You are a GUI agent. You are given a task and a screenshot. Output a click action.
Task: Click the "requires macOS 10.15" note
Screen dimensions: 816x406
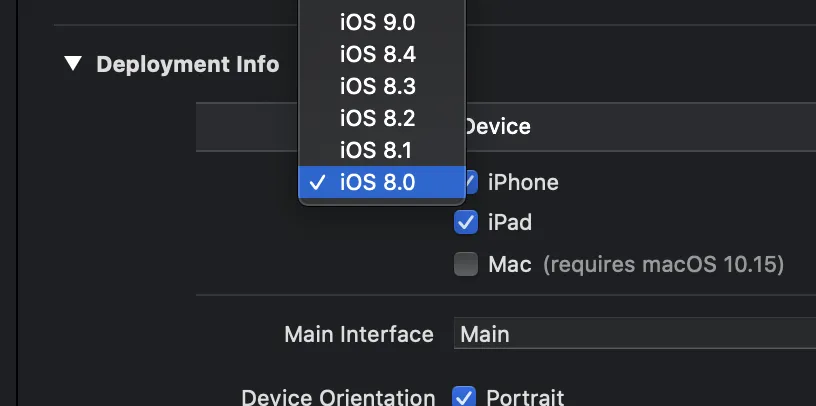tap(663, 265)
